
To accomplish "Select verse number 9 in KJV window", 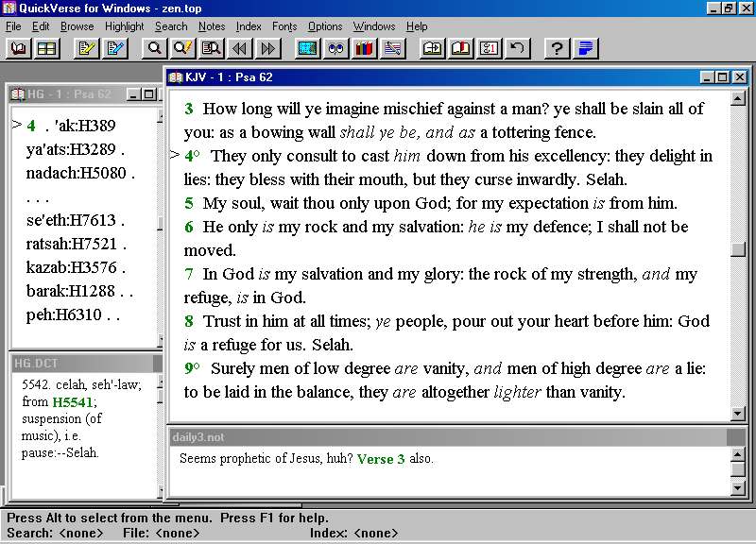I will click(192, 368).
